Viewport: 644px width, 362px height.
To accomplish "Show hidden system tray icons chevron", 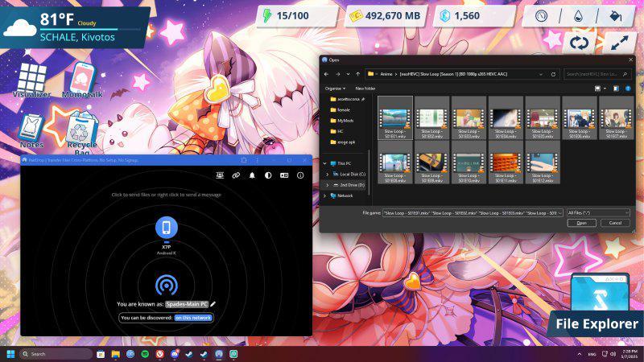I will click(579, 354).
